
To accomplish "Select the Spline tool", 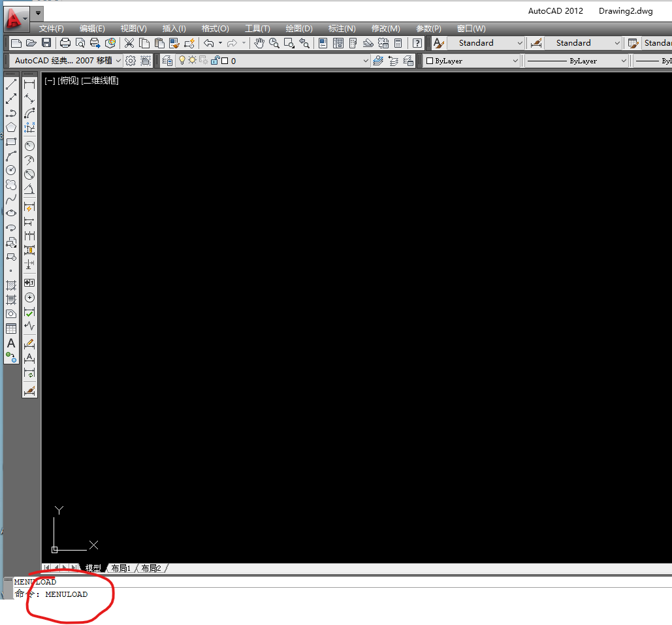I will click(x=11, y=199).
